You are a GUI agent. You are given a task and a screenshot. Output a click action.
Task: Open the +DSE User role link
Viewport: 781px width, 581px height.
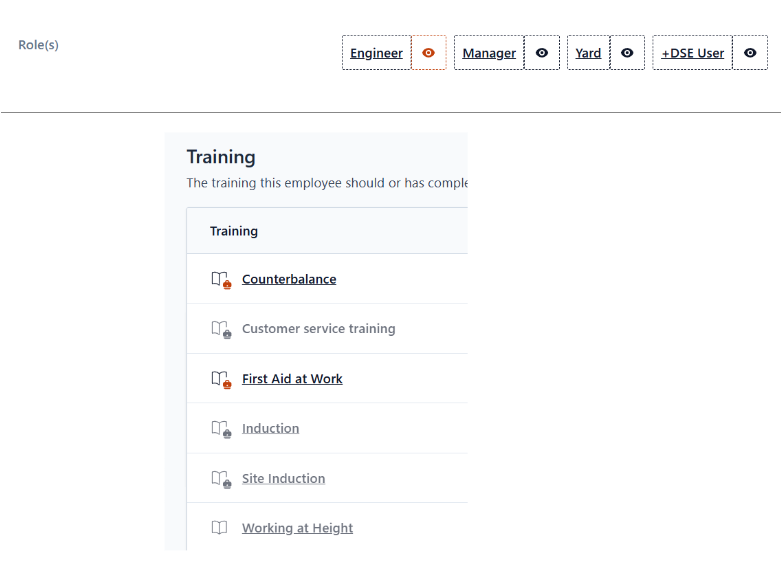(692, 53)
